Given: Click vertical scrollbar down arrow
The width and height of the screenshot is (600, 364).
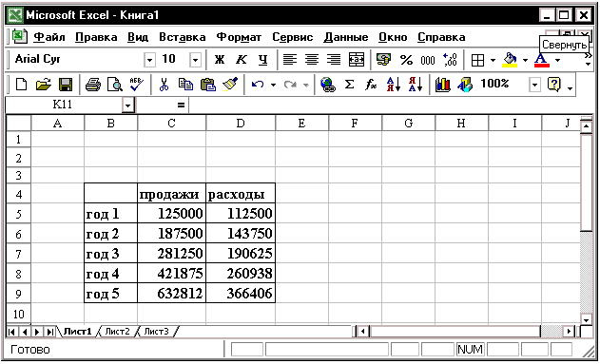Looking at the screenshot, I should [x=587, y=319].
